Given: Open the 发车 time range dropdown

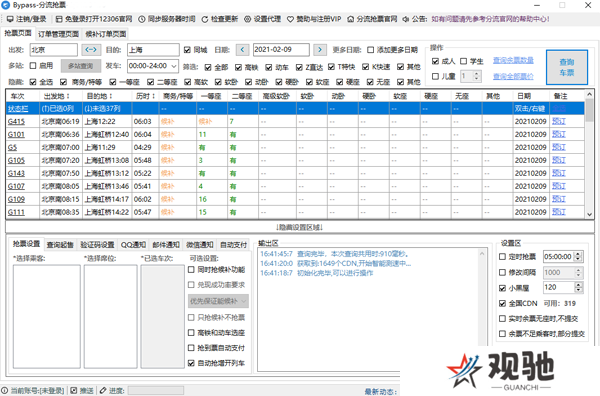Looking at the screenshot, I should 174,66.
